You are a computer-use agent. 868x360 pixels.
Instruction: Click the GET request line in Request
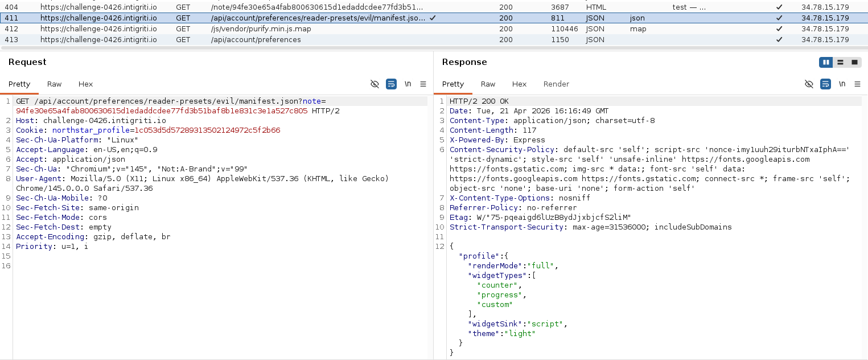171,101
